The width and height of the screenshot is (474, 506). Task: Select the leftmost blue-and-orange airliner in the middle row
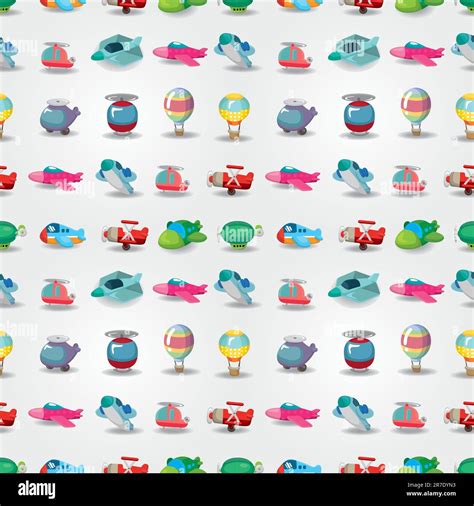click(x=63, y=235)
